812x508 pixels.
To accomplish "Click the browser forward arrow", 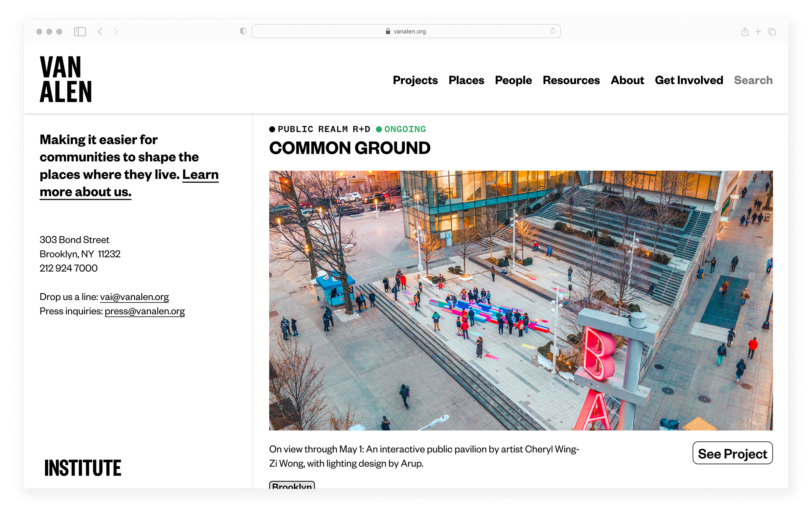I will point(116,31).
